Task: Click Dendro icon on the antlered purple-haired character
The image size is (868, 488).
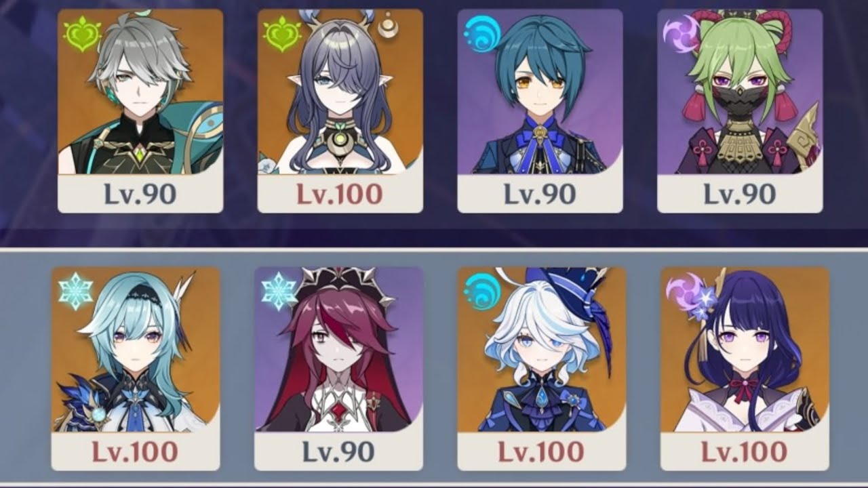Action: [282, 34]
